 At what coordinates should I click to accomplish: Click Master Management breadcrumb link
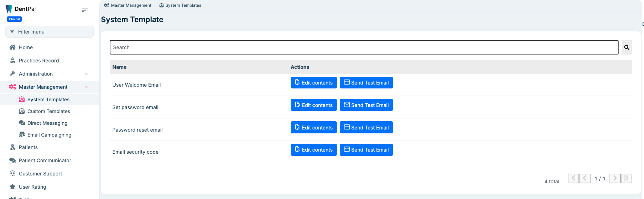coord(128,5)
